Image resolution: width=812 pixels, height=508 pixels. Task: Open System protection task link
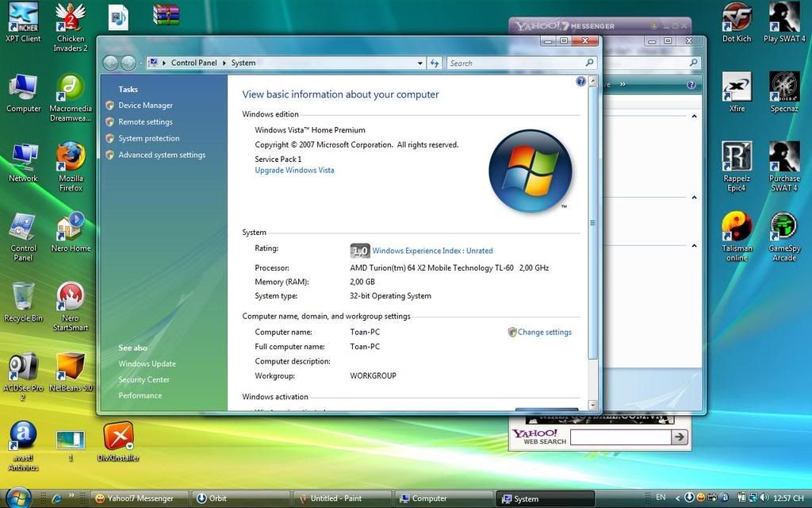point(148,138)
